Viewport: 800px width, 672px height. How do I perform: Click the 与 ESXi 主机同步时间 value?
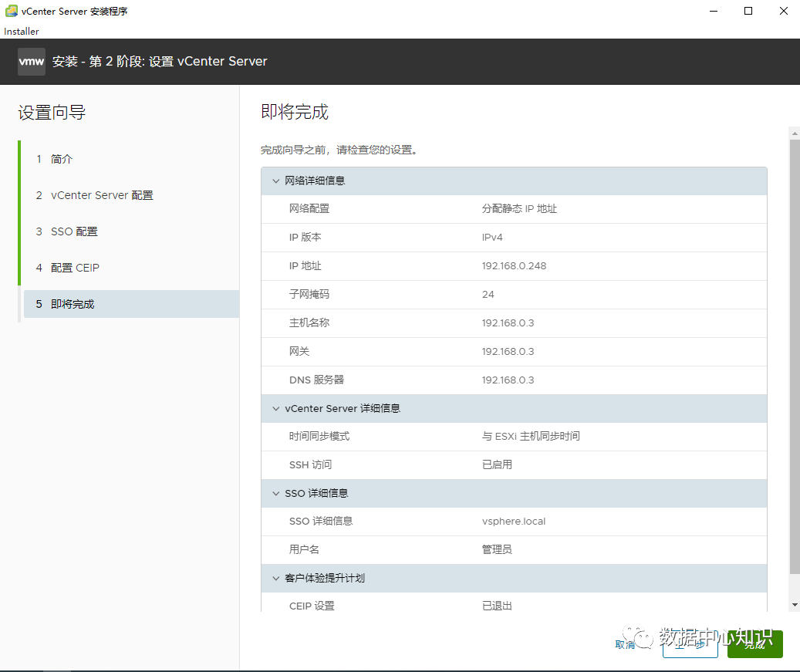click(531, 436)
